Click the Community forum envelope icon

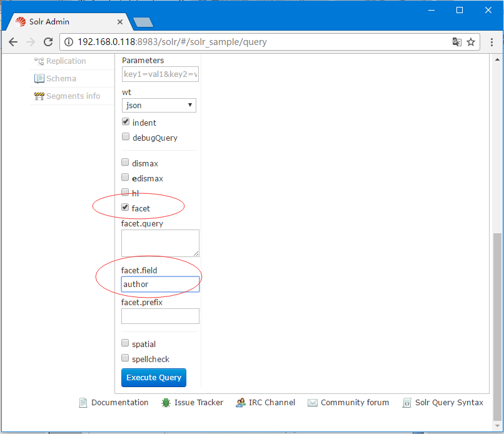pos(313,403)
